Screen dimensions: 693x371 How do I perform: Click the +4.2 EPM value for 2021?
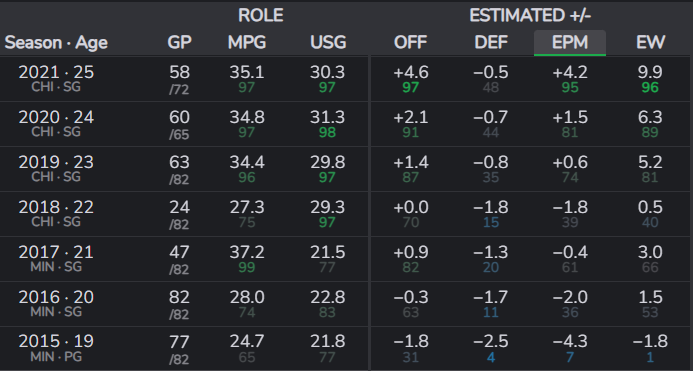[570, 73]
